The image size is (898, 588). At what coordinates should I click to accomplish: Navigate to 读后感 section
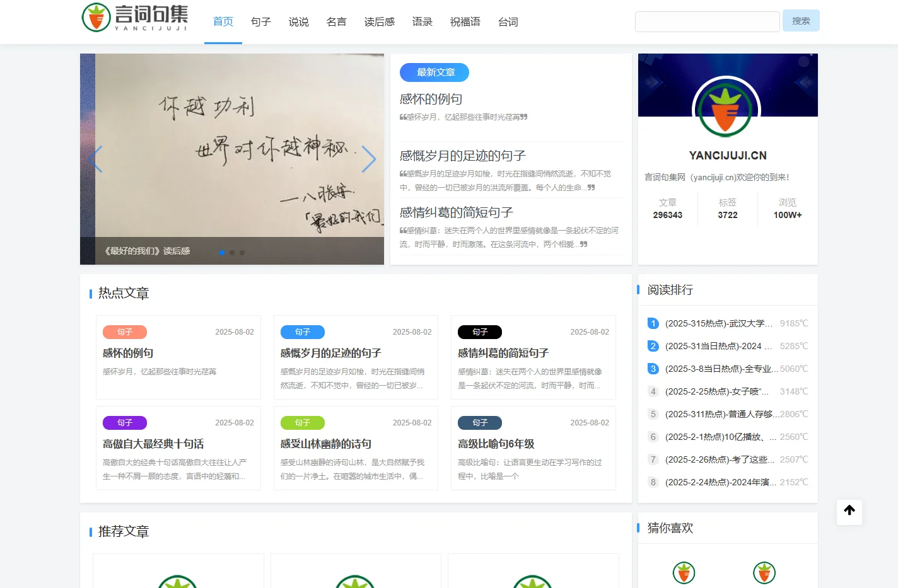(x=380, y=22)
